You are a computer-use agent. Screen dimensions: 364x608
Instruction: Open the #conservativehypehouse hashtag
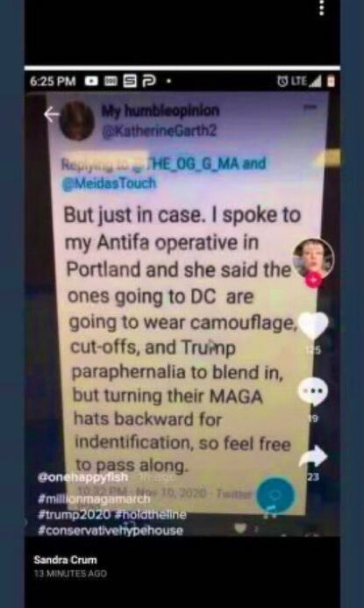110,530
